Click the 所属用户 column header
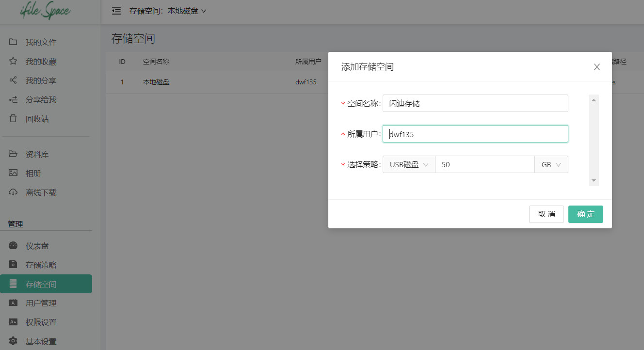Image resolution: width=644 pixels, height=350 pixels. coord(308,62)
